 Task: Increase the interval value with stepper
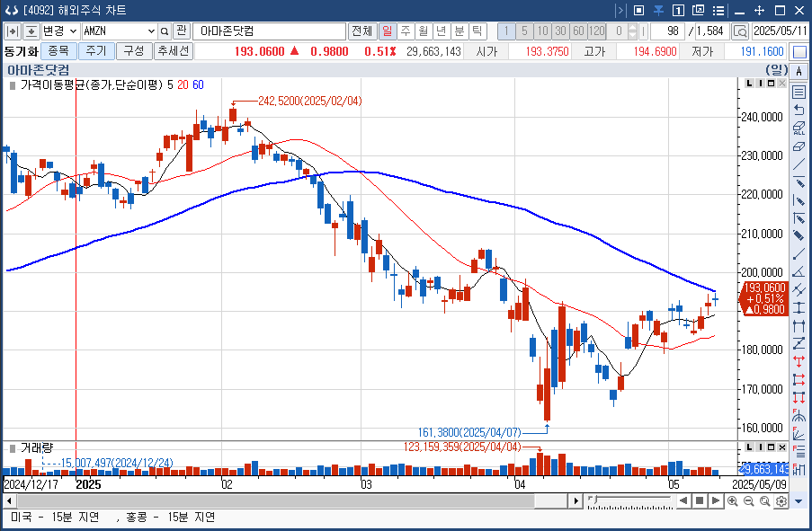point(632,28)
